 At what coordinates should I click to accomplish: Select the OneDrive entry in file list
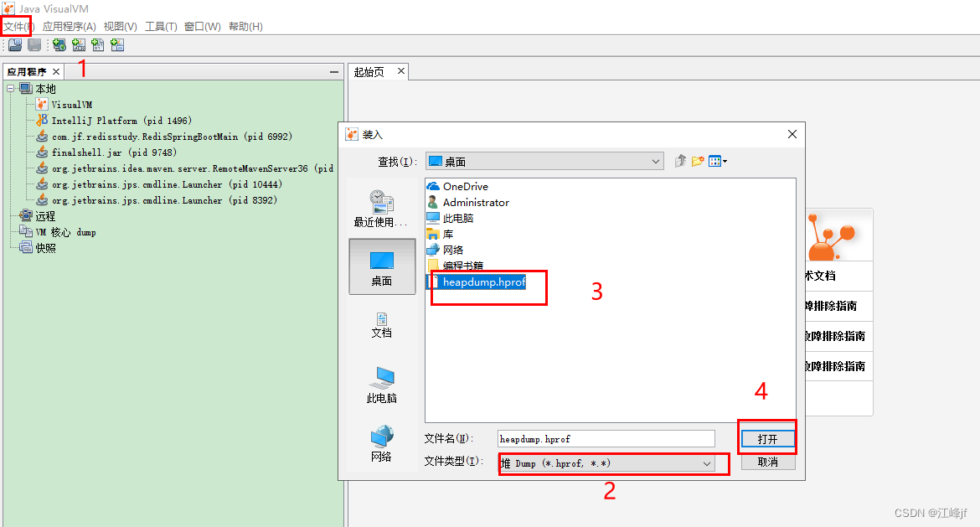point(456,186)
